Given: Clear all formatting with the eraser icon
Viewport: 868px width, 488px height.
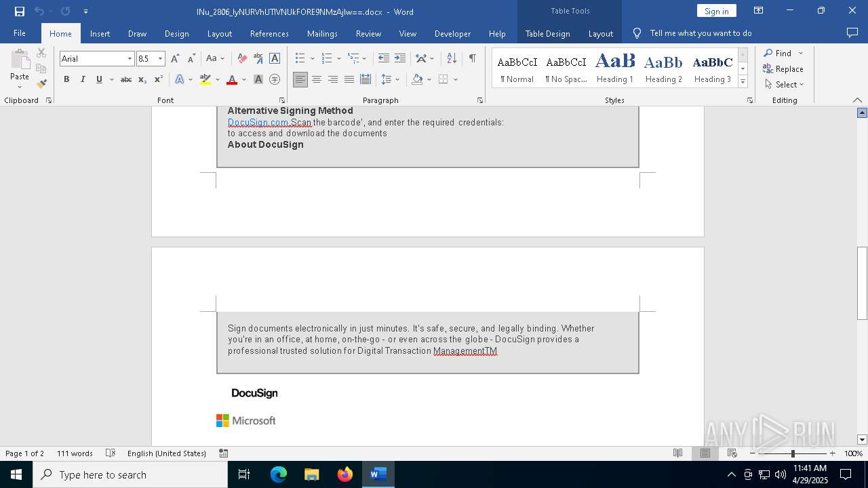Looking at the screenshot, I should [242, 58].
